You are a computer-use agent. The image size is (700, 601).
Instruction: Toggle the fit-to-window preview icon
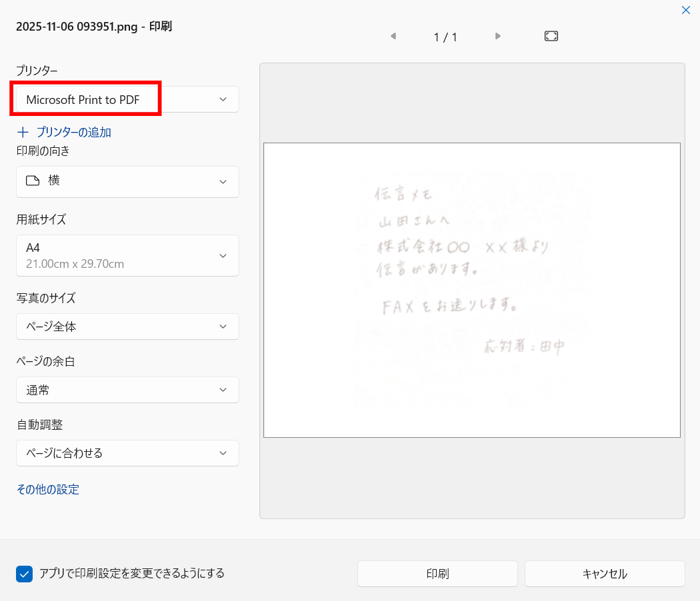click(x=551, y=36)
